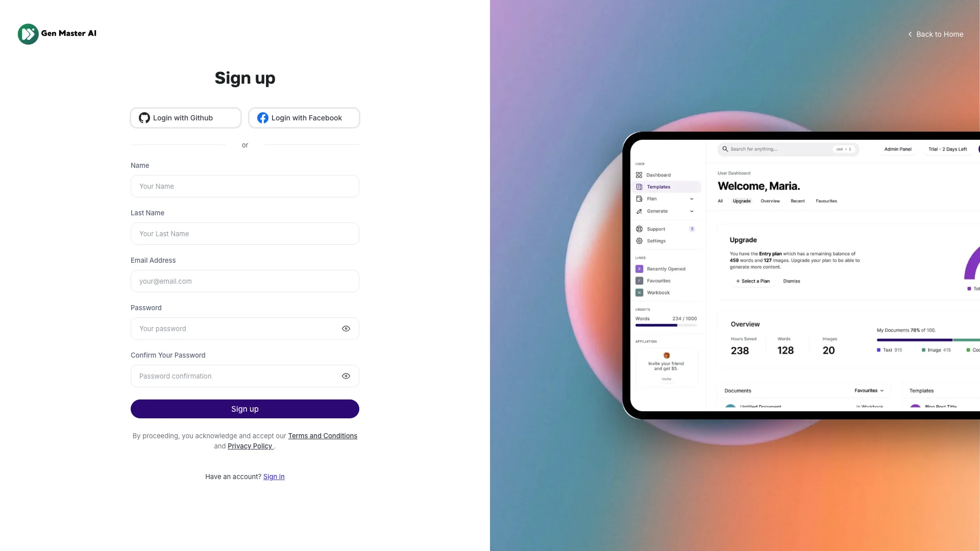Screen dimensions: 980x551
Task: Click the Settings sidebar icon
Action: coord(640,240)
